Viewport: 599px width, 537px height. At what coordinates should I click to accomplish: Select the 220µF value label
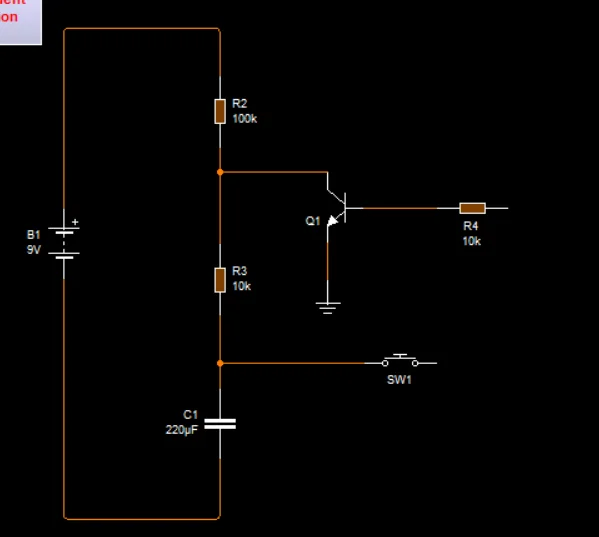click(182, 430)
